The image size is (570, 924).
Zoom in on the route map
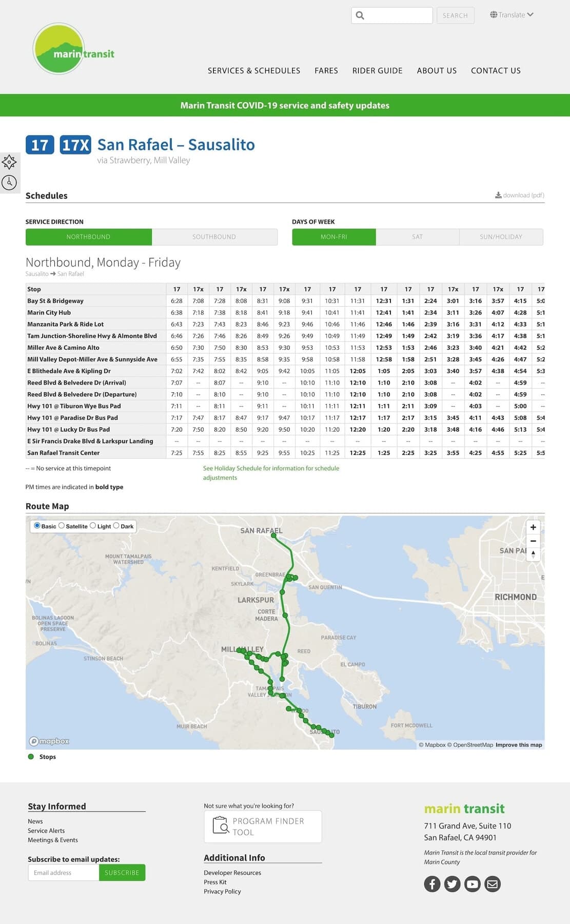coord(533,527)
